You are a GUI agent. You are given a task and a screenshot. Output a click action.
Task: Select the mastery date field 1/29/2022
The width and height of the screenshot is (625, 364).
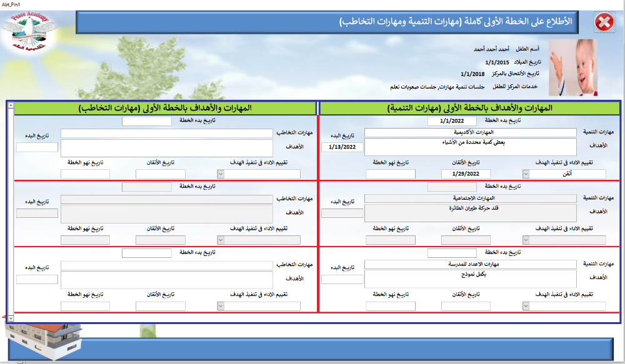466,174
